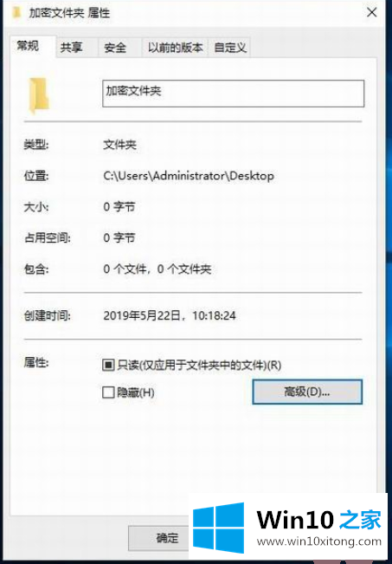Enable the 隐藏(H) checkbox
Screen dimensions: 392x564
[x=108, y=392]
